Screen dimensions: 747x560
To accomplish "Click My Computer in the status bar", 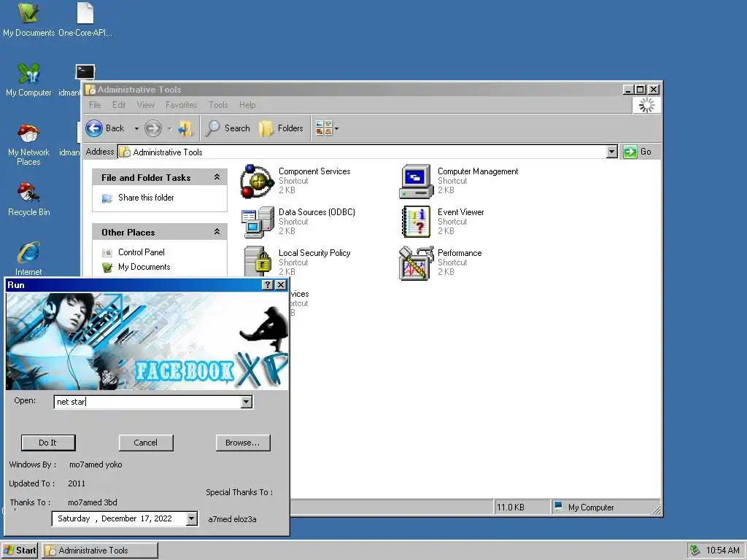I will tap(591, 507).
